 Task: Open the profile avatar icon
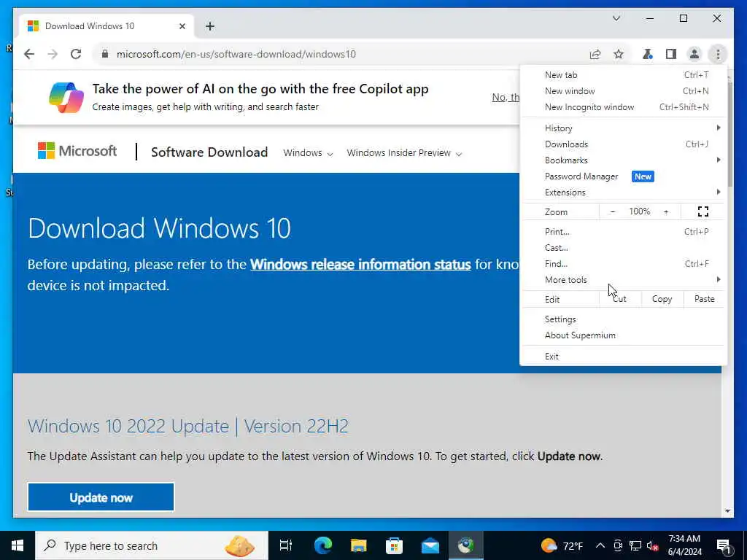coord(694,54)
